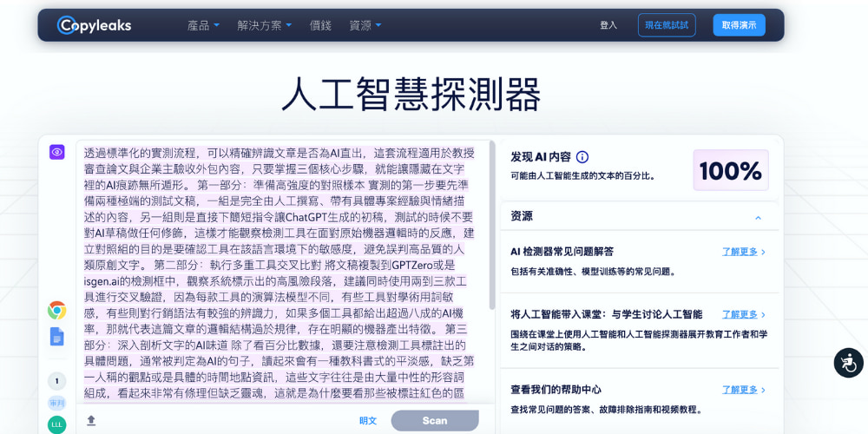This screenshot has width=868, height=434.
Task: Open the Google Docs add-on icon
Action: tap(57, 337)
